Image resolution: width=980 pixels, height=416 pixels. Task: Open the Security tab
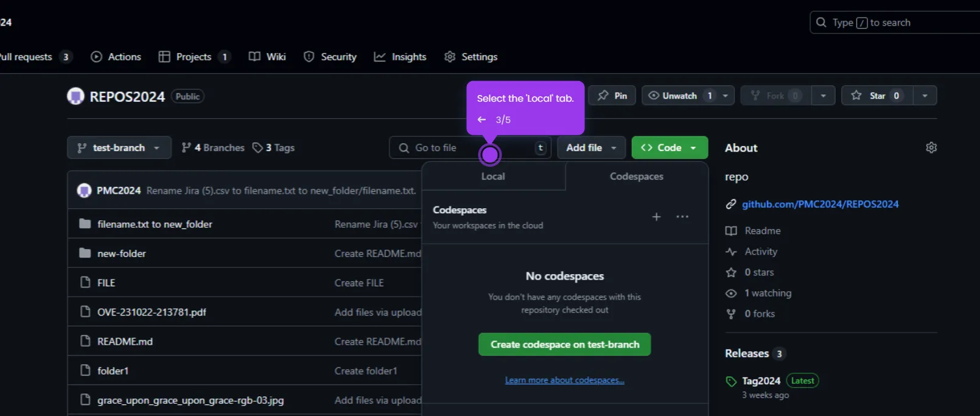(330, 57)
